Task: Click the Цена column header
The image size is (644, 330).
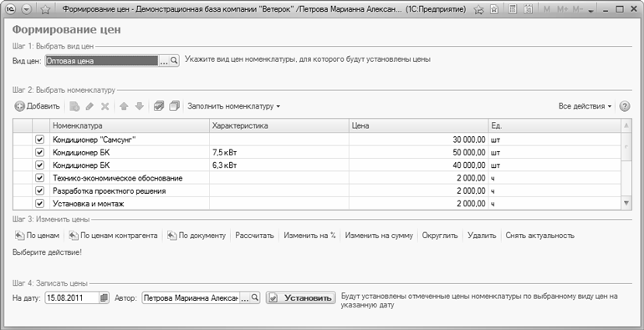Action: [x=418, y=126]
